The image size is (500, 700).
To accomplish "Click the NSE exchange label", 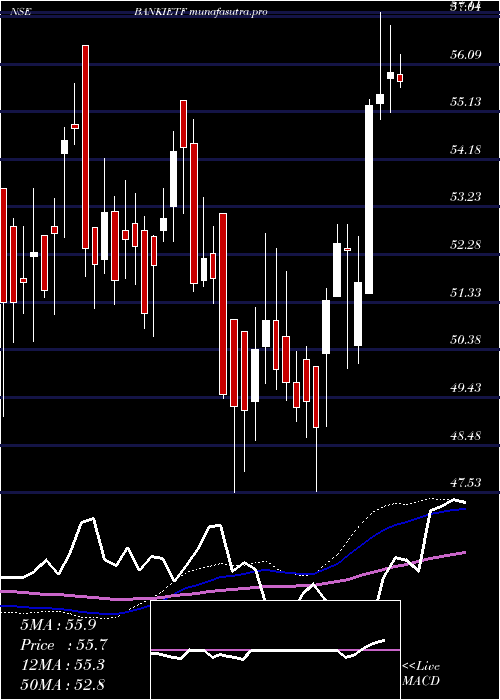I will coord(21,12).
